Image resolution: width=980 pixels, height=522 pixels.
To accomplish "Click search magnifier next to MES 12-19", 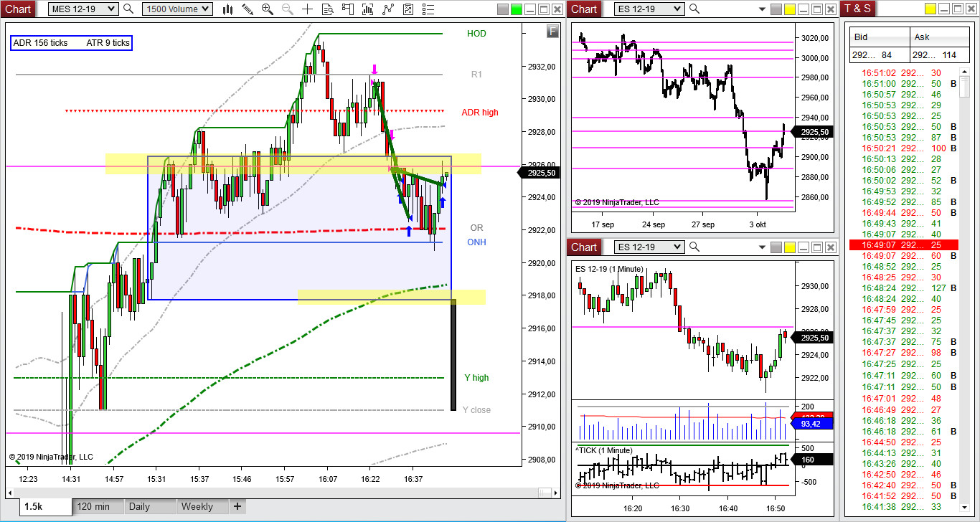I will click(x=128, y=9).
